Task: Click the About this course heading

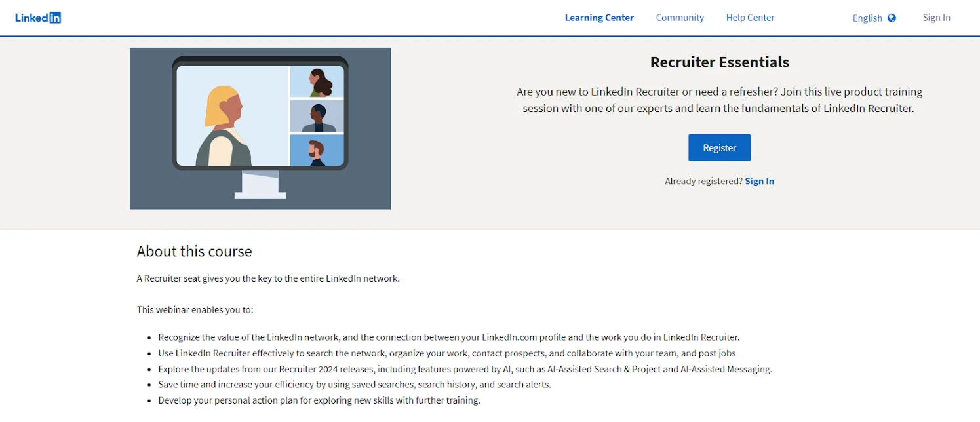Action: (x=194, y=252)
